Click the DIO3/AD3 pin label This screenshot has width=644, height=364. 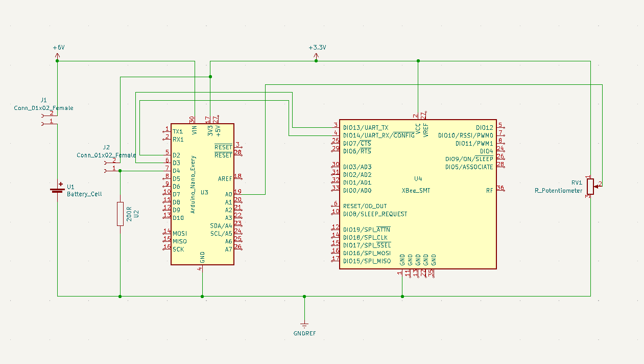tap(357, 167)
